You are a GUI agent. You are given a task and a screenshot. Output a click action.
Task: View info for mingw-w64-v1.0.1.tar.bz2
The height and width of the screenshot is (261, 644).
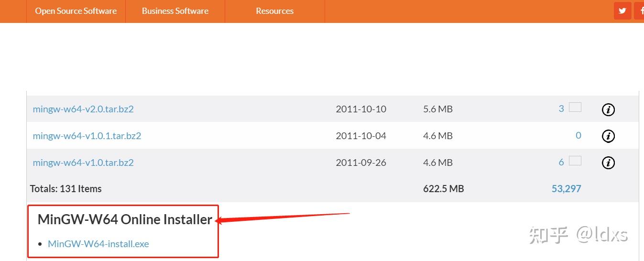[x=608, y=136]
